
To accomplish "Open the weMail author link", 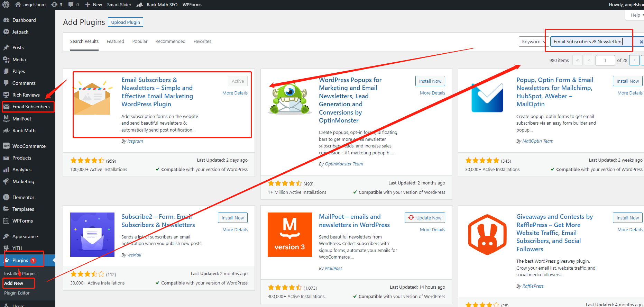I will pyautogui.click(x=134, y=255).
